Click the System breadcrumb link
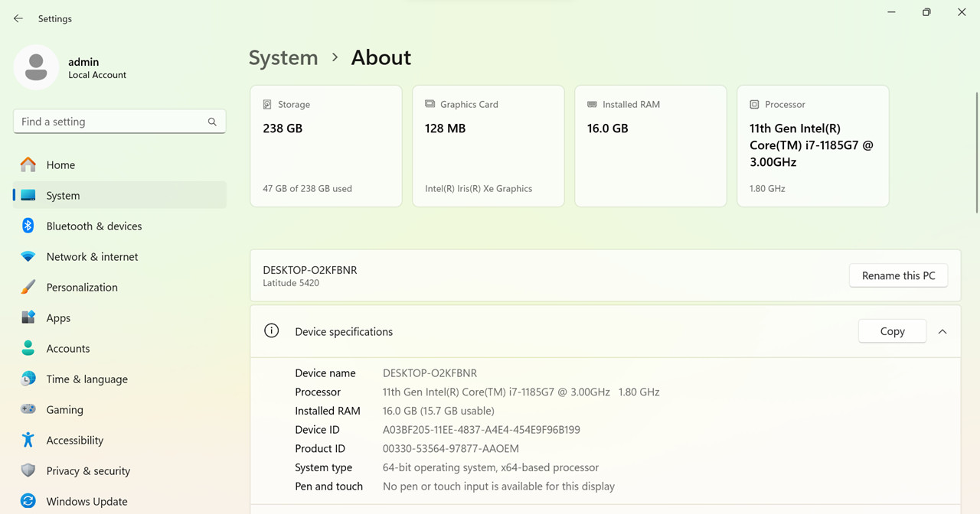980x514 pixels. click(x=283, y=57)
